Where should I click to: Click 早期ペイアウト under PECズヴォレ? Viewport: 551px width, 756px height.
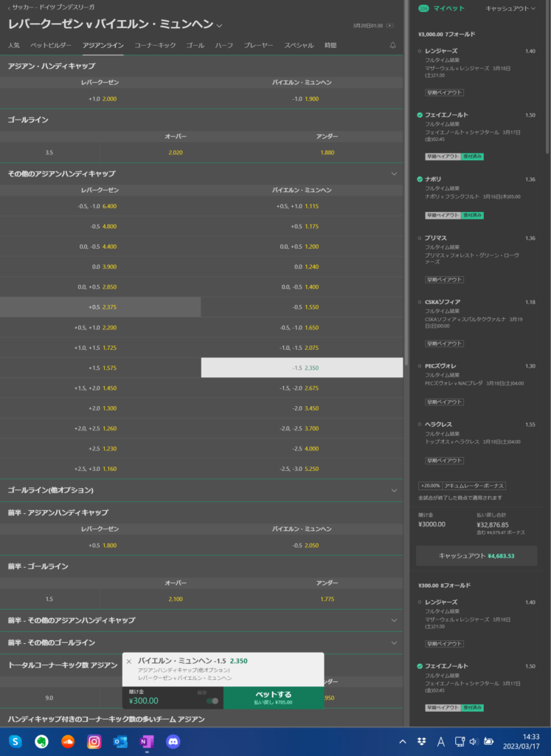444,402
